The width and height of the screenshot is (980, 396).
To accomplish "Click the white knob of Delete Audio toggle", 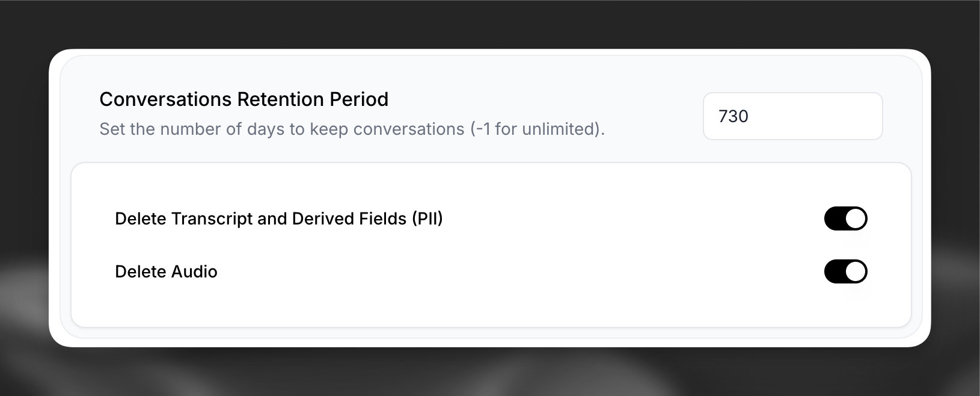I will click(x=856, y=271).
